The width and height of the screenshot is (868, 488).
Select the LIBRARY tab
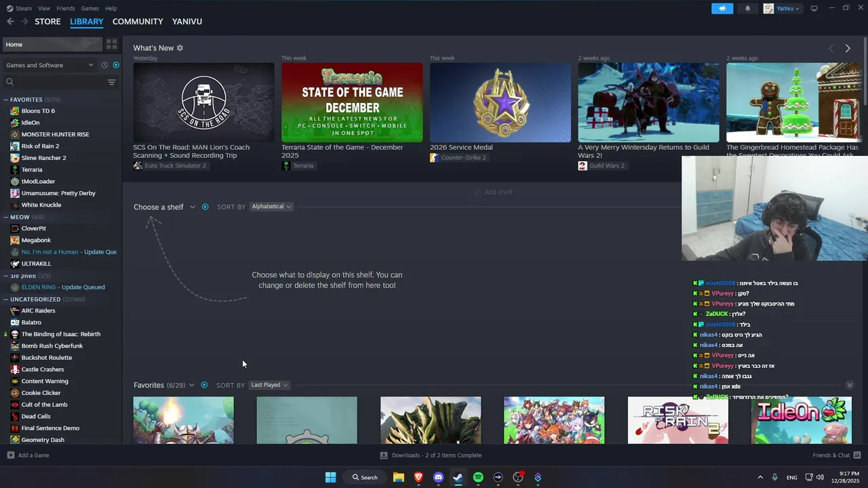pyautogui.click(x=87, y=22)
